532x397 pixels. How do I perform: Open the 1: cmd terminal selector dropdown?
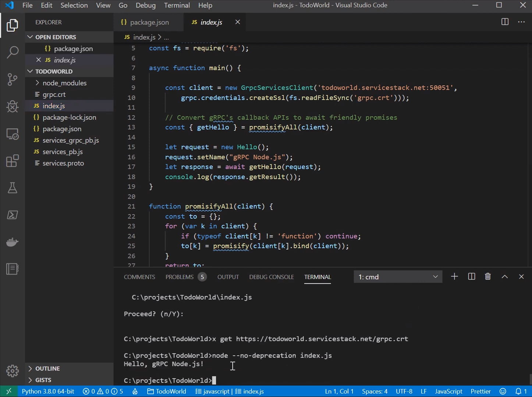397,276
